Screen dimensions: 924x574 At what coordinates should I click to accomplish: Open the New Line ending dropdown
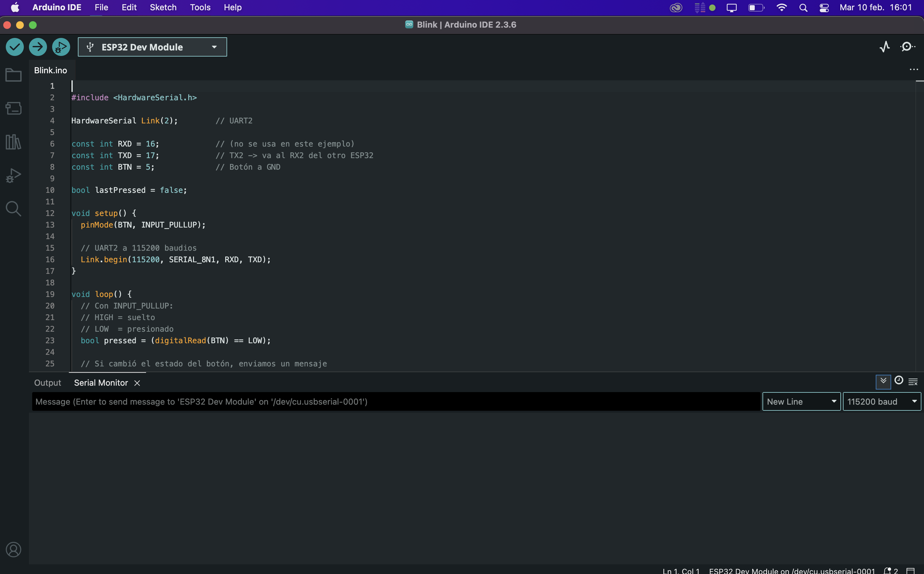[801, 402]
